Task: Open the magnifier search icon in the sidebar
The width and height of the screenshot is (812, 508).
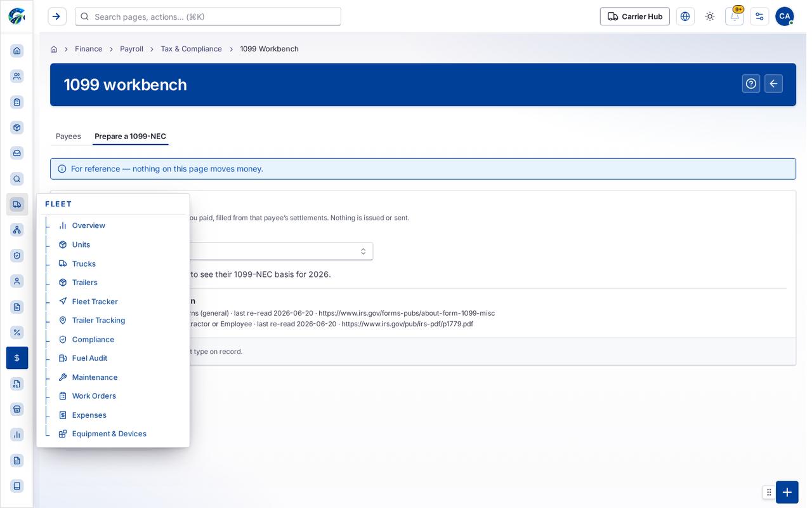Action: click(17, 179)
